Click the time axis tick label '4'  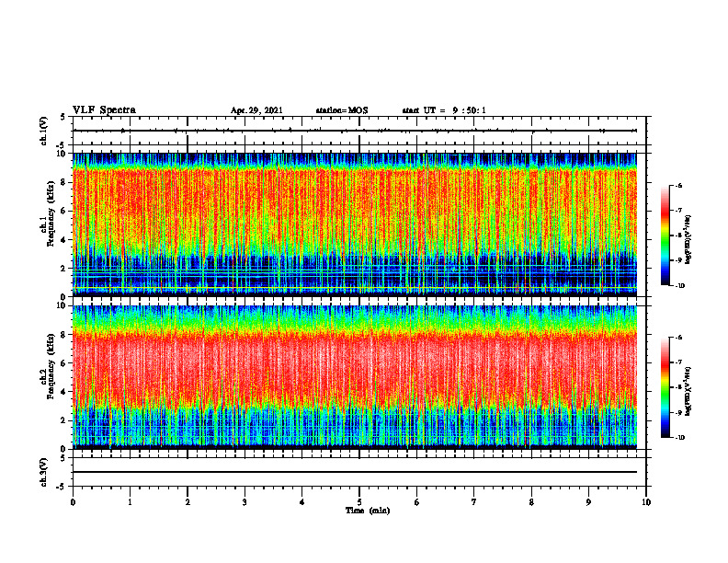coord(302,502)
